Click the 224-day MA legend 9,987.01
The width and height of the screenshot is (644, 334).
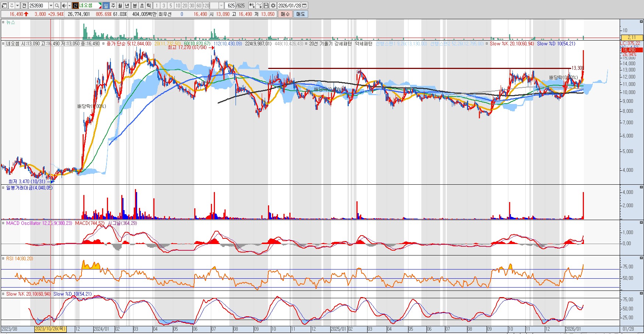point(258,44)
